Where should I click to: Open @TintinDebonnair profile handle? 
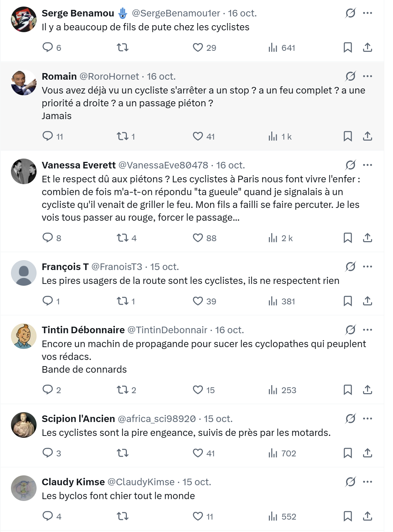(167, 330)
